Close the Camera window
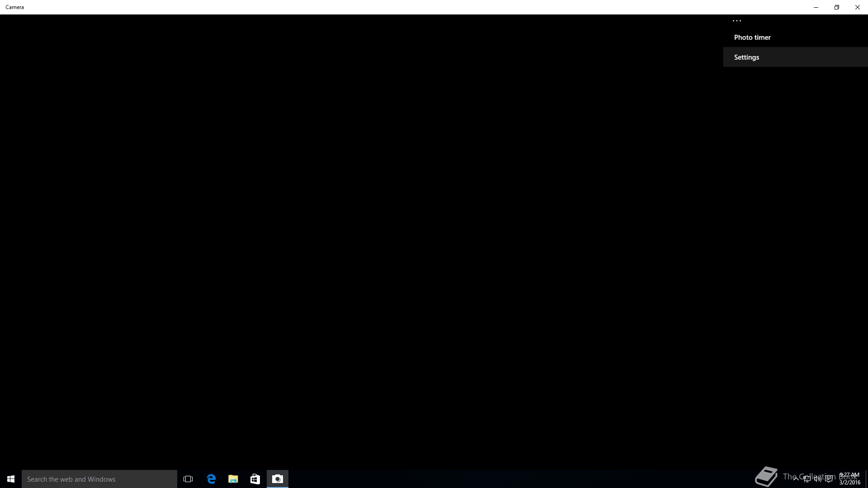 point(857,7)
